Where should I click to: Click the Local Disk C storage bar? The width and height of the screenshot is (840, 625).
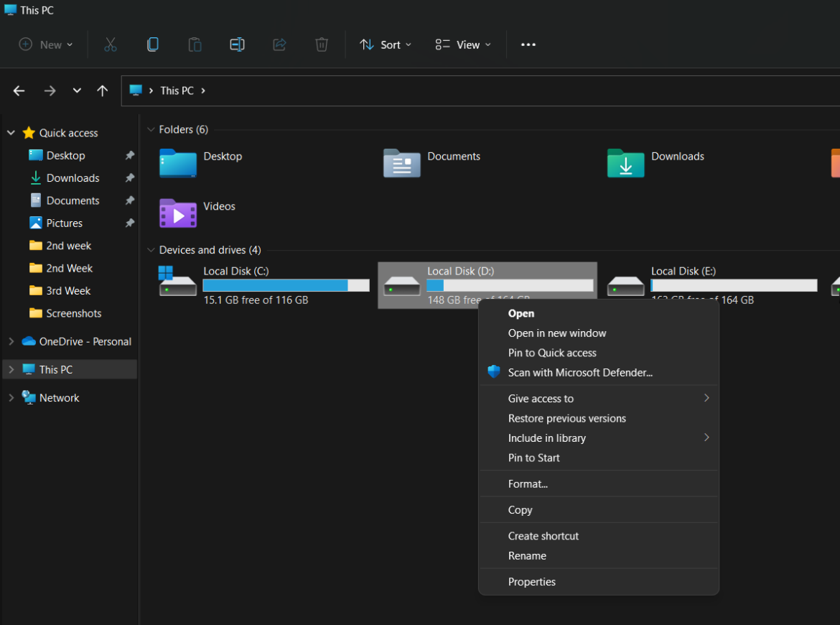(286, 285)
